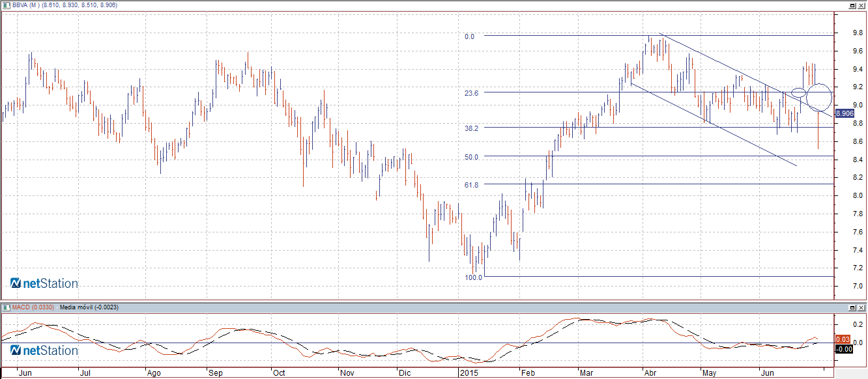The width and height of the screenshot is (868, 379).
Task: Click the netStation logo in the MACD panel
Action: 44,350
